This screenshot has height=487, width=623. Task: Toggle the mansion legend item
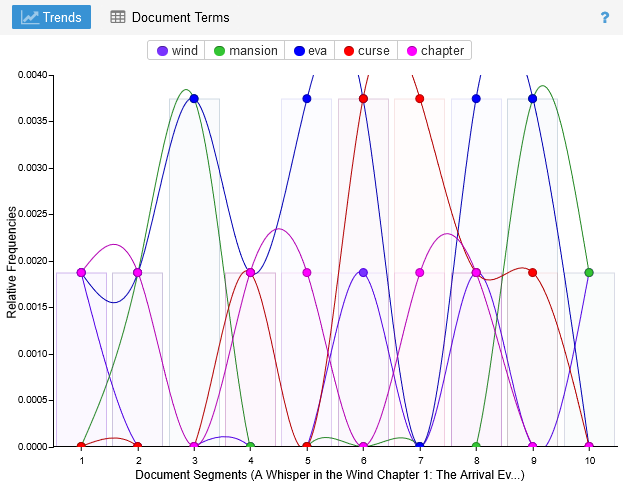click(245, 50)
